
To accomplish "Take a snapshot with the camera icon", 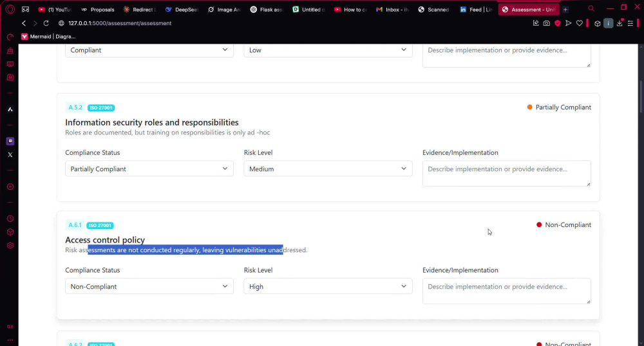I will pos(546,23).
